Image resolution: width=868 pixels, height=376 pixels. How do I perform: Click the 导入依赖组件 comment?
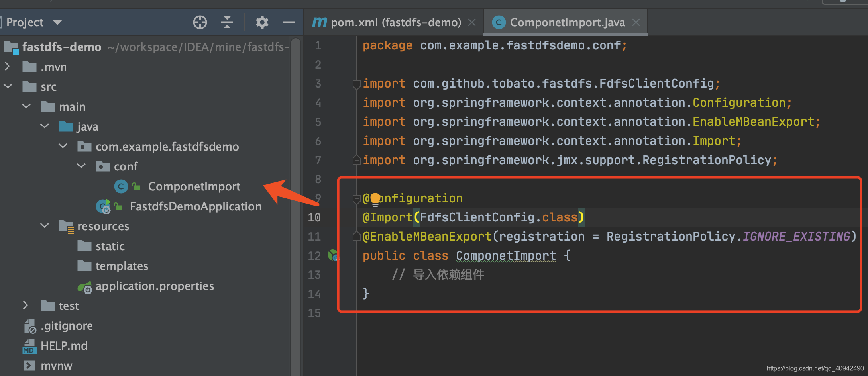[438, 275]
